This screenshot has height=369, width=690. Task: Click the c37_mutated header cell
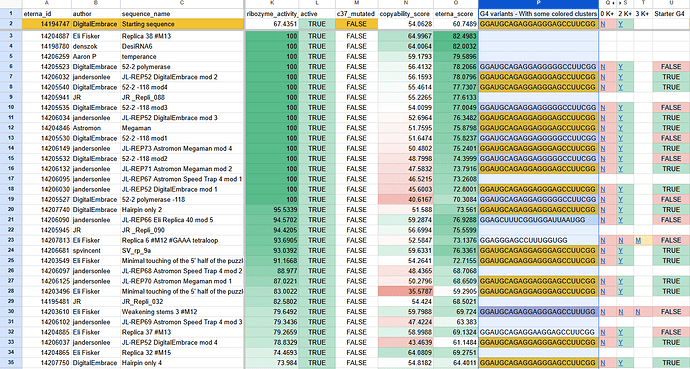click(x=356, y=14)
